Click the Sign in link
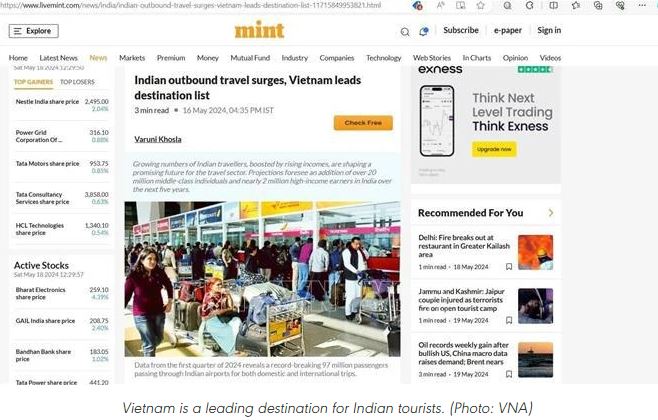 pos(549,30)
